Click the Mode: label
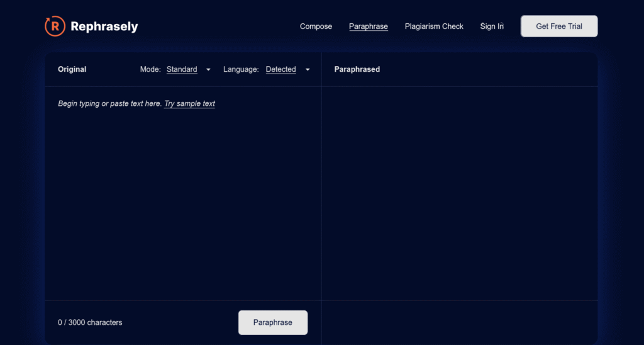Screen dimensions: 644x345 150,69
